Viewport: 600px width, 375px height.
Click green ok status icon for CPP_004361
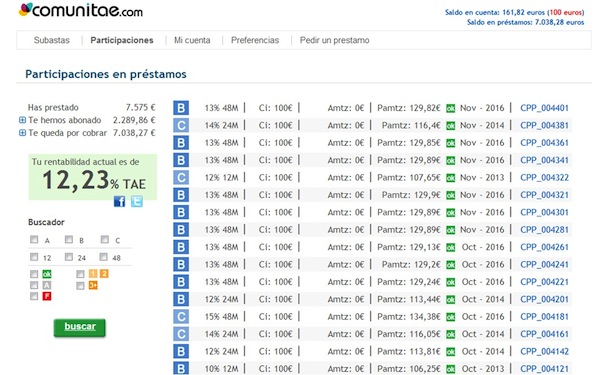pos(451,143)
